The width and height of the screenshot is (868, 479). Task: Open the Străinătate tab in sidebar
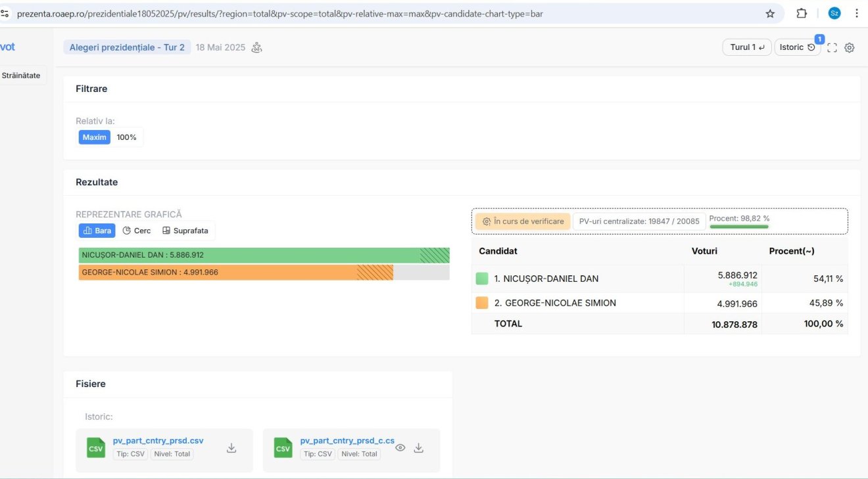[x=22, y=76]
